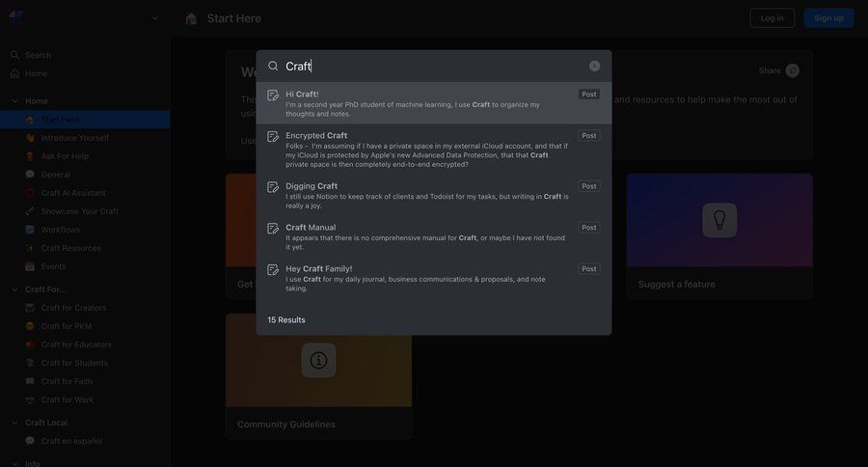Click the Post badge on "Hey Craft Family!"
Image resolution: width=868 pixels, height=467 pixels.
(x=589, y=268)
